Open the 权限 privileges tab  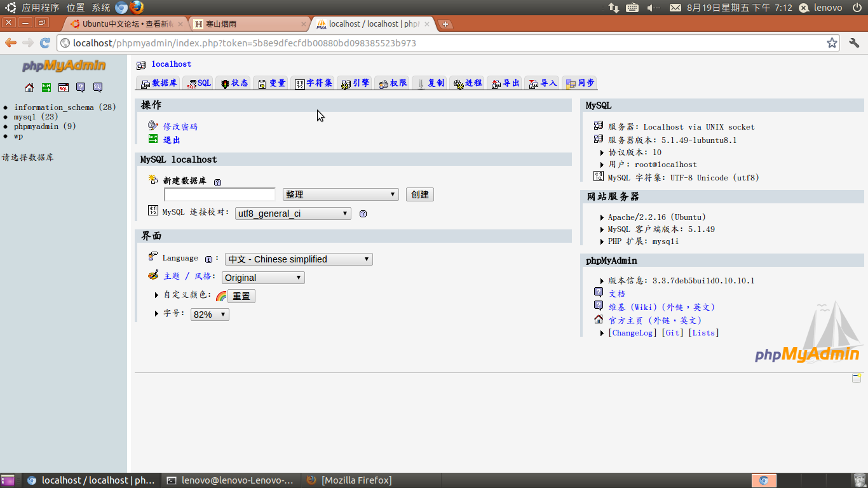click(x=393, y=83)
